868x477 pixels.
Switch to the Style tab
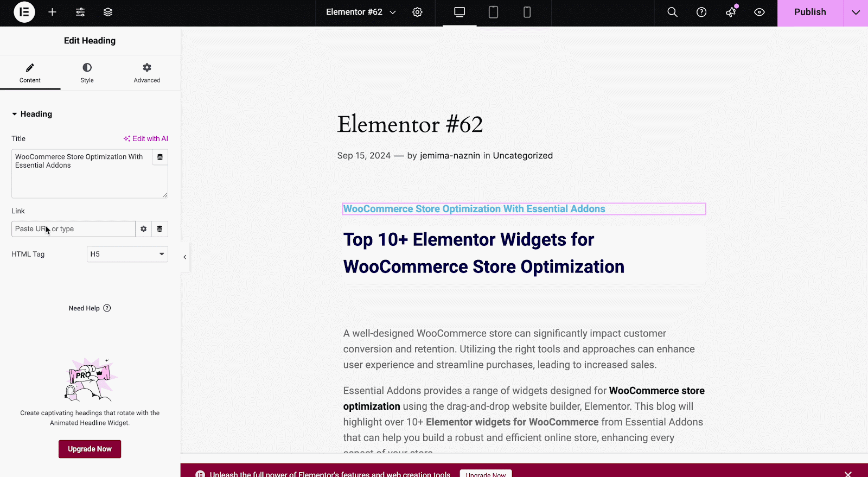87,73
